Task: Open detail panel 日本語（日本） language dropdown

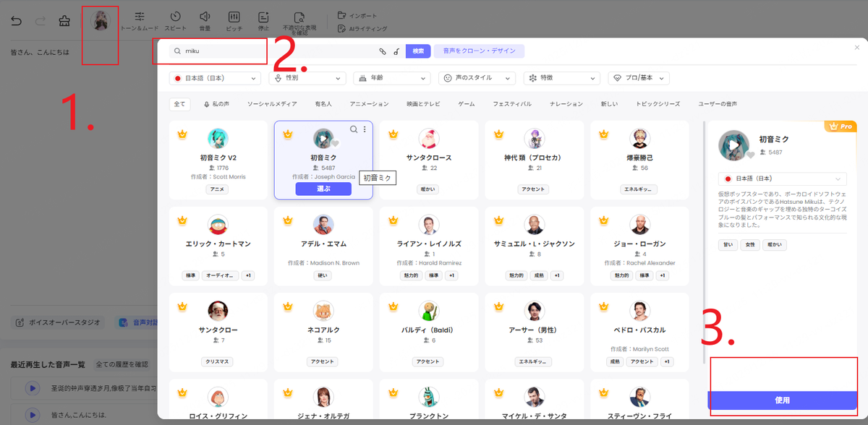Action: pos(782,179)
